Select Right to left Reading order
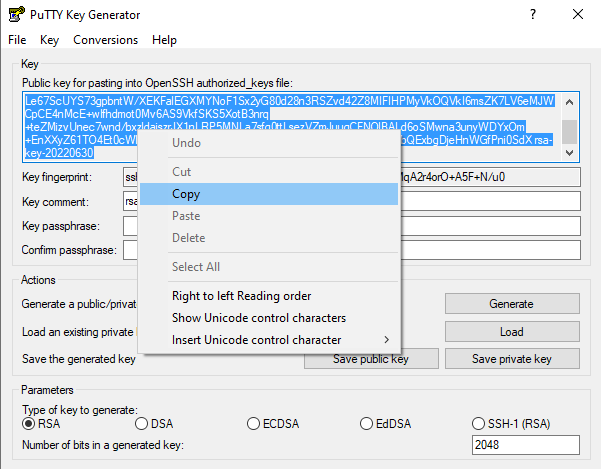The width and height of the screenshot is (601, 469). (x=269, y=296)
